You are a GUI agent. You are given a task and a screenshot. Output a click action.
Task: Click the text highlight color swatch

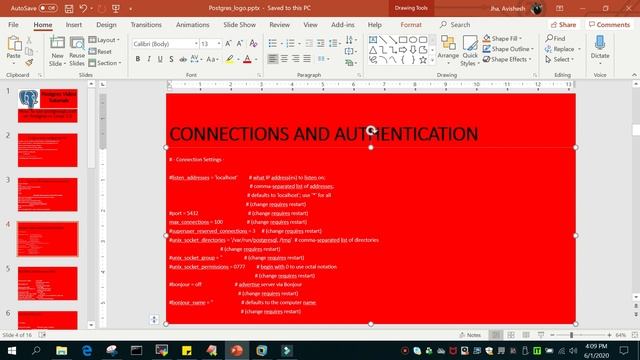[x=230, y=60]
